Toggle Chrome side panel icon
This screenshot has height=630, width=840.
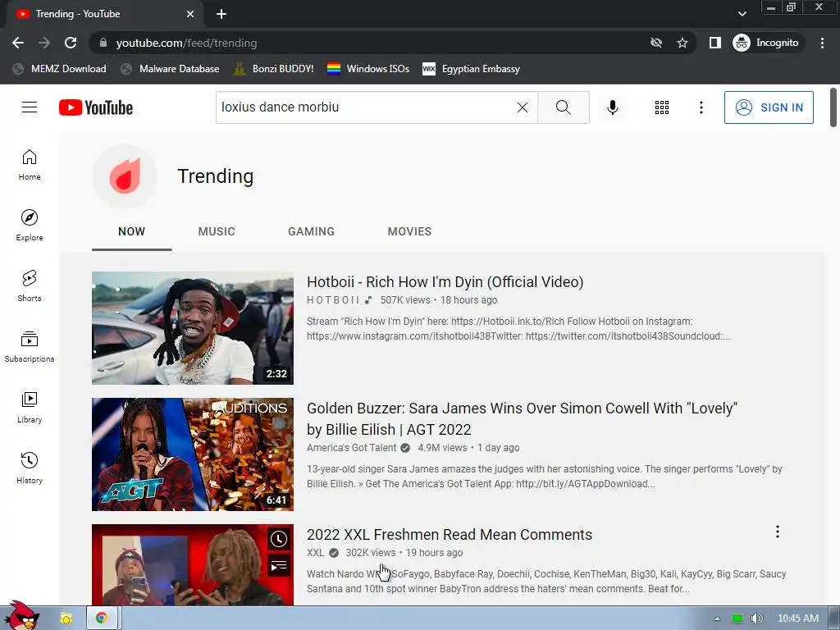point(715,43)
